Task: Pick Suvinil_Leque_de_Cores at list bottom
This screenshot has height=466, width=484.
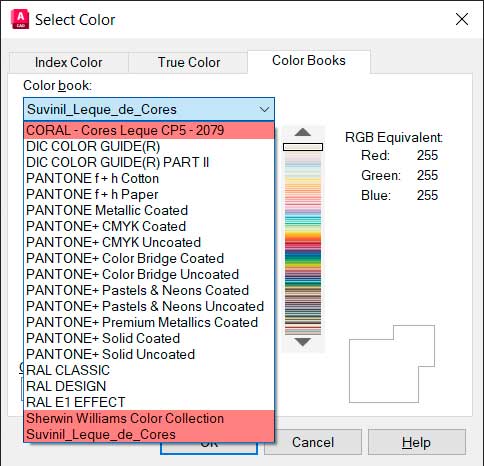Action: coord(149,434)
